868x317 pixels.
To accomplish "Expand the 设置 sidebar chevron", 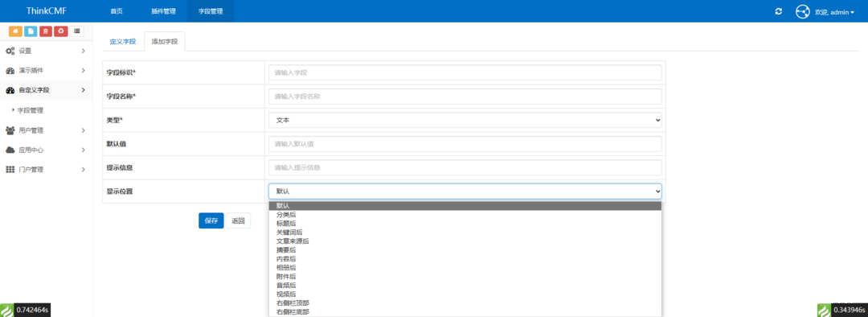I will pyautogui.click(x=83, y=51).
